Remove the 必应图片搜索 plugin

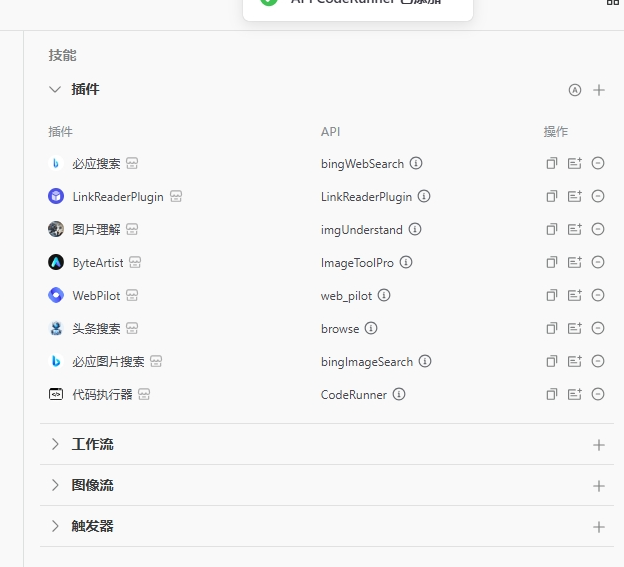(x=598, y=361)
